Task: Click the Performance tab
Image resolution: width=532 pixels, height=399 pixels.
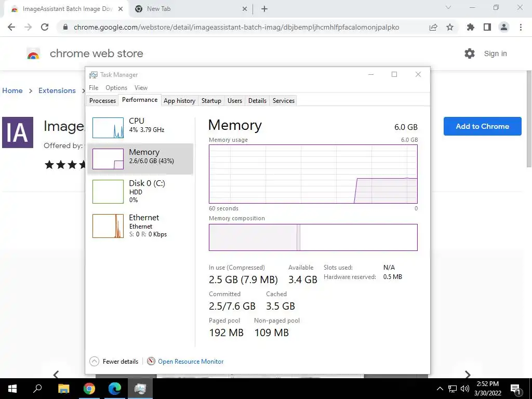Action: point(140,100)
